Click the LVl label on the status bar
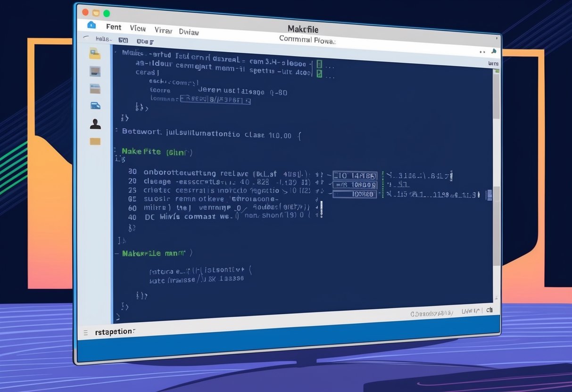This screenshot has width=572, height=392. click(468, 310)
